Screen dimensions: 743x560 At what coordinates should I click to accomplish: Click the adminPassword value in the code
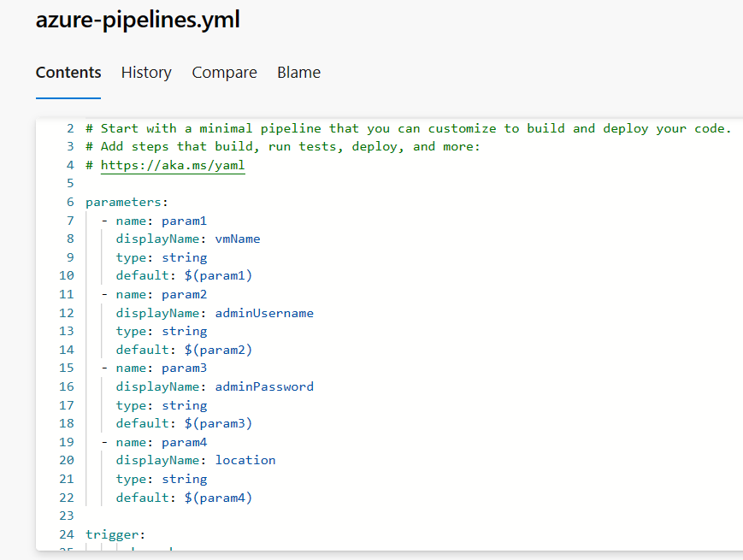pyautogui.click(x=264, y=386)
